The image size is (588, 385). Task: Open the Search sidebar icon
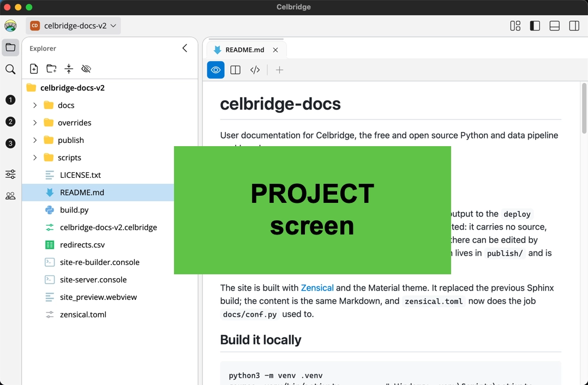10,69
